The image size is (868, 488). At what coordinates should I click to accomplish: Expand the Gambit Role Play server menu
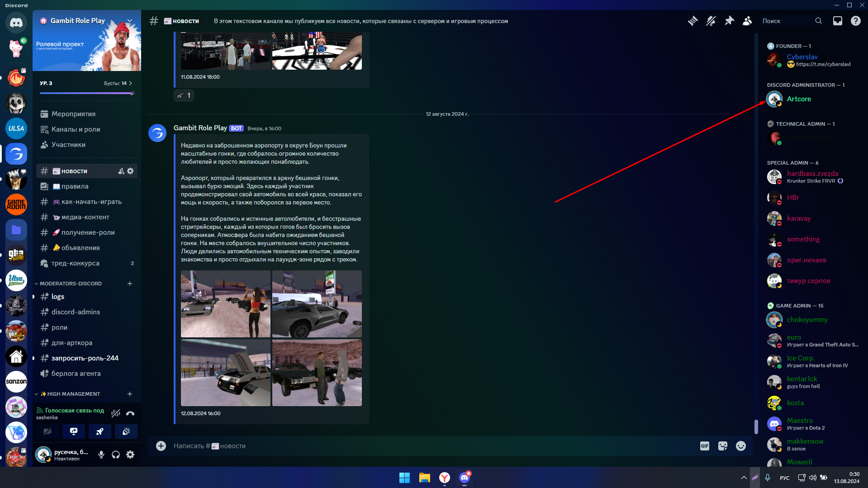[x=130, y=21]
